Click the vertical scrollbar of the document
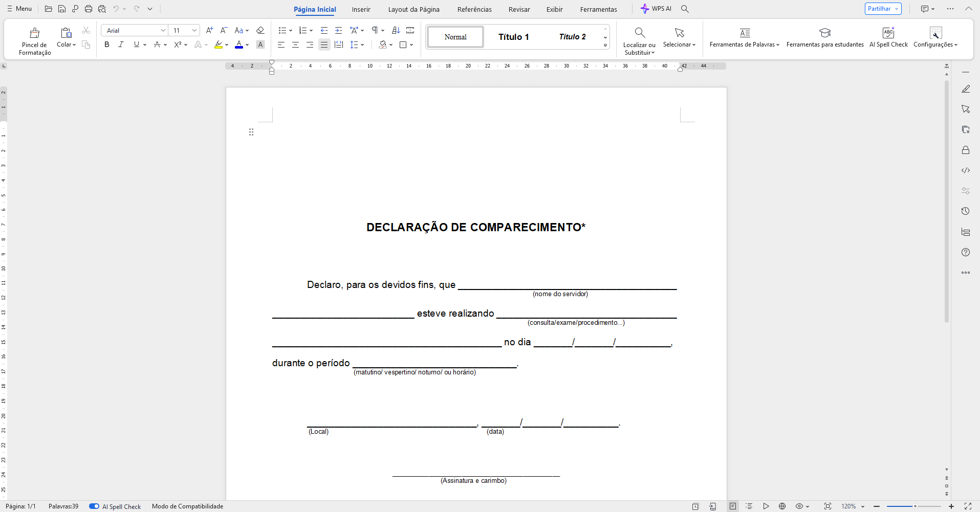980x512 pixels. 947,201
